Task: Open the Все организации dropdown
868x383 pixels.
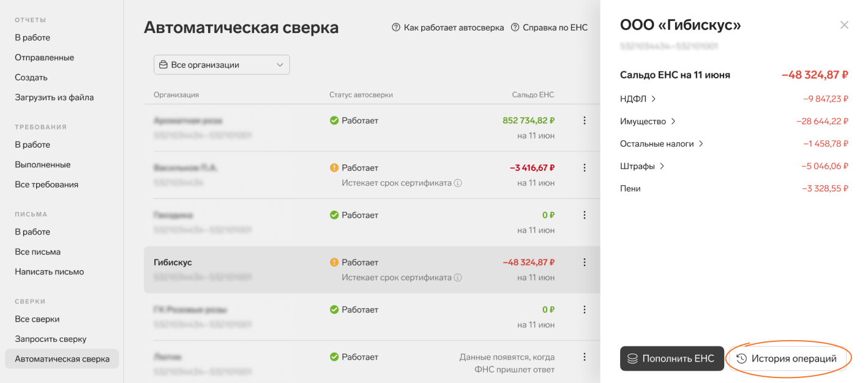Action: coord(222,65)
